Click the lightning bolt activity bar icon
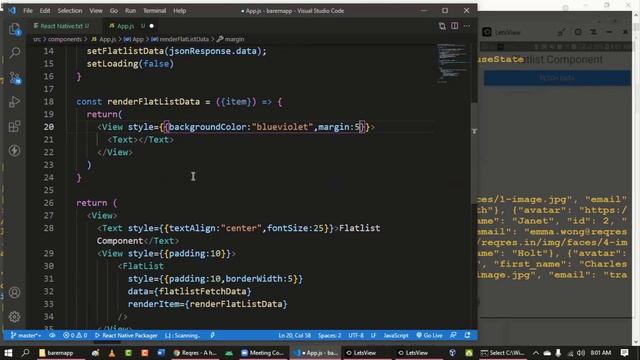The image size is (640, 360). [x=15, y=151]
